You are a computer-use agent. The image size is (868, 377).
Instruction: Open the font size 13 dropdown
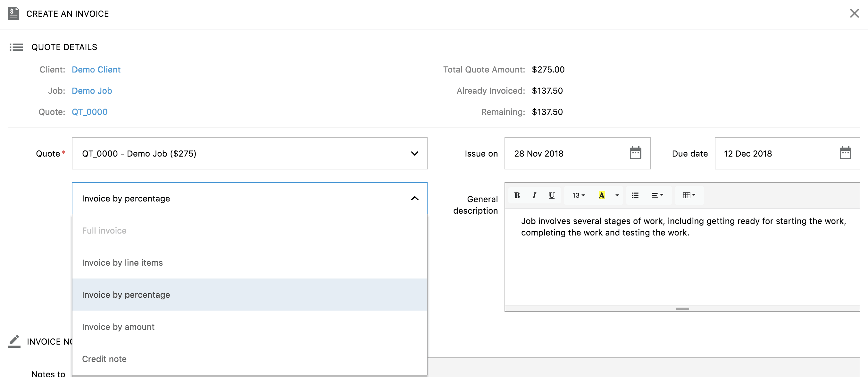pos(578,195)
